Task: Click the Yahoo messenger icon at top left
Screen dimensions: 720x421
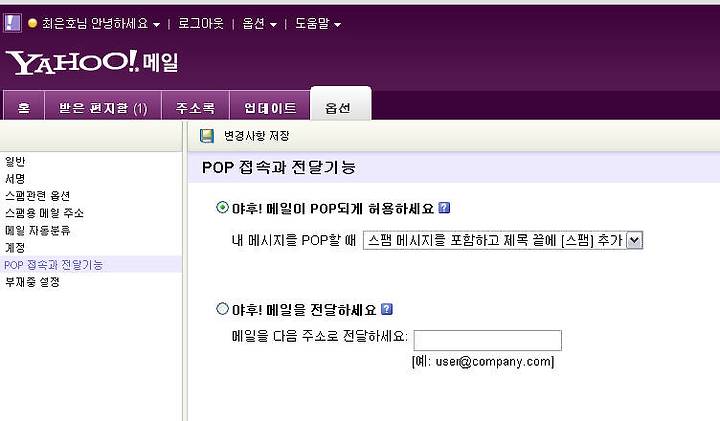Action: point(12,22)
